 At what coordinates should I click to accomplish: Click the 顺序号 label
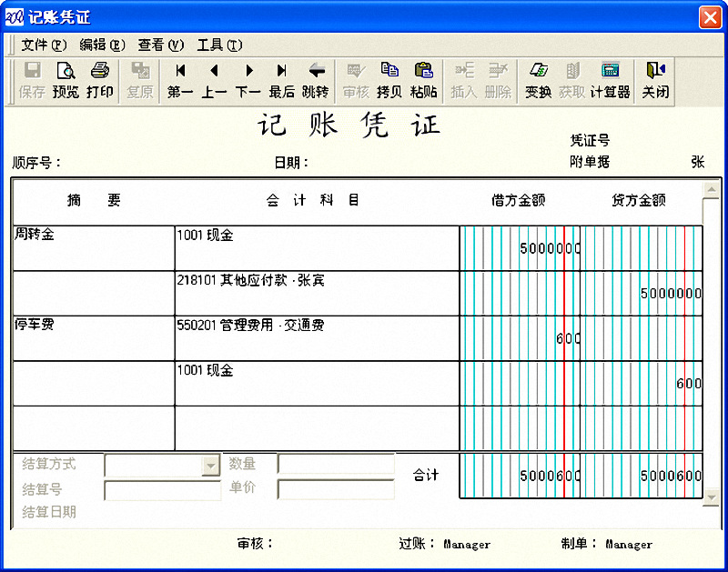36,163
